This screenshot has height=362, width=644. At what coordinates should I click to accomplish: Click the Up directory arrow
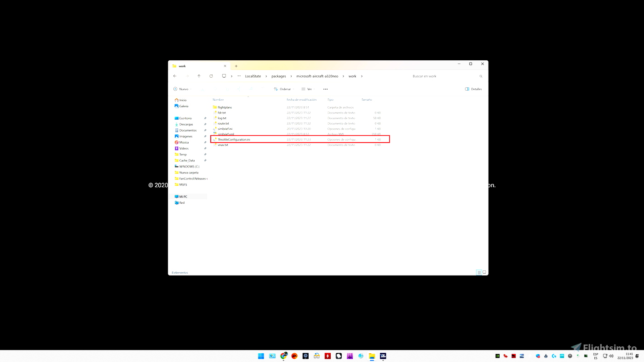point(199,76)
